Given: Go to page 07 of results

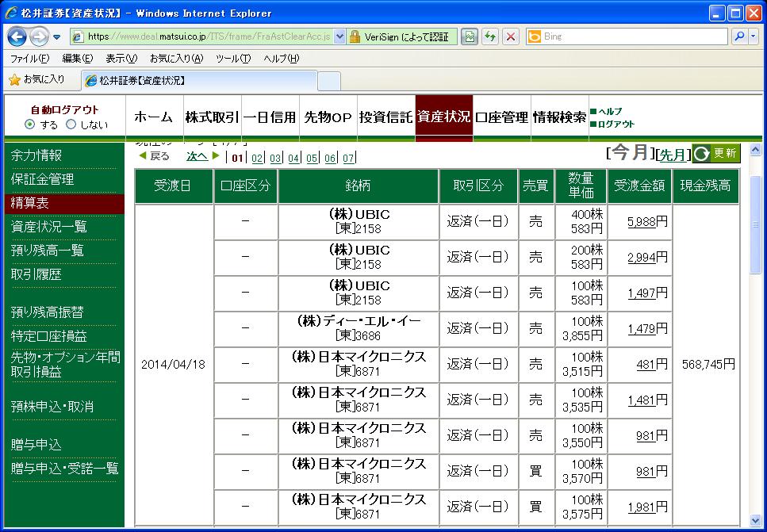Looking at the screenshot, I should click(348, 158).
